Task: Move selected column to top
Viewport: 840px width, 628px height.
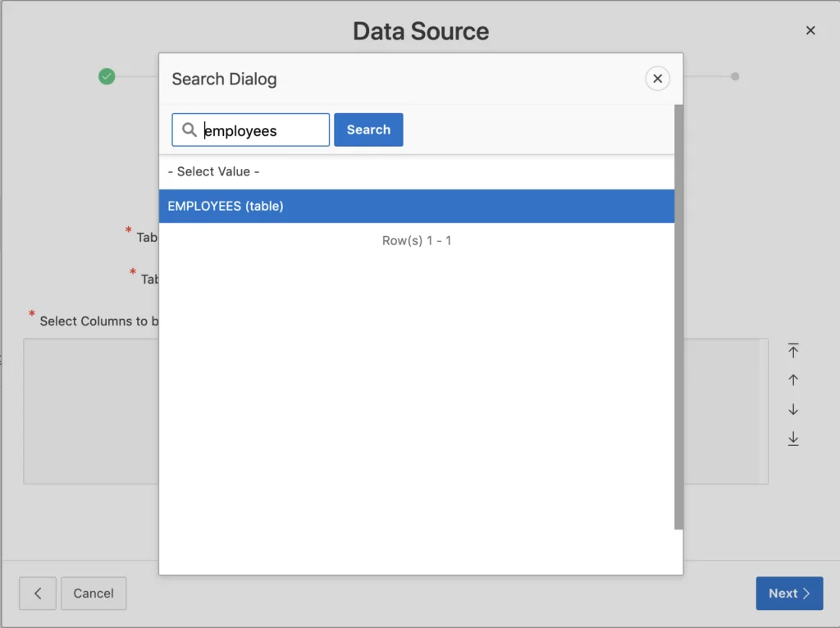Action: 793,351
